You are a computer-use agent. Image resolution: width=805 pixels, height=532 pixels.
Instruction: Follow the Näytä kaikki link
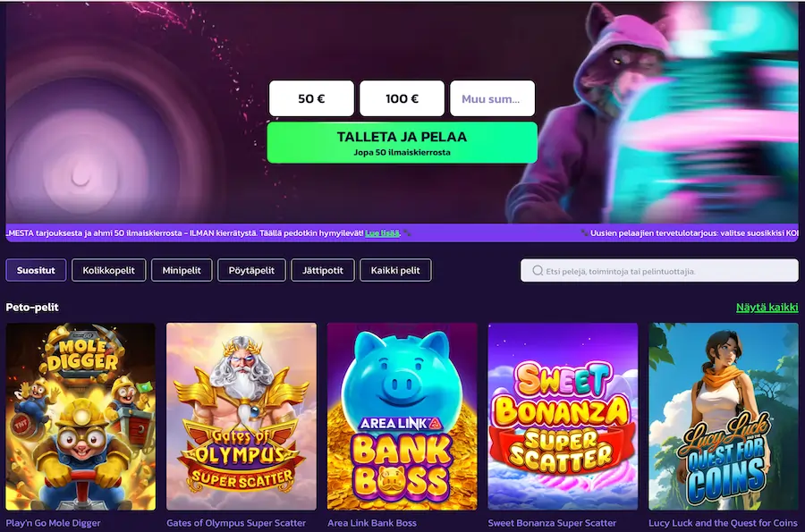[767, 308]
